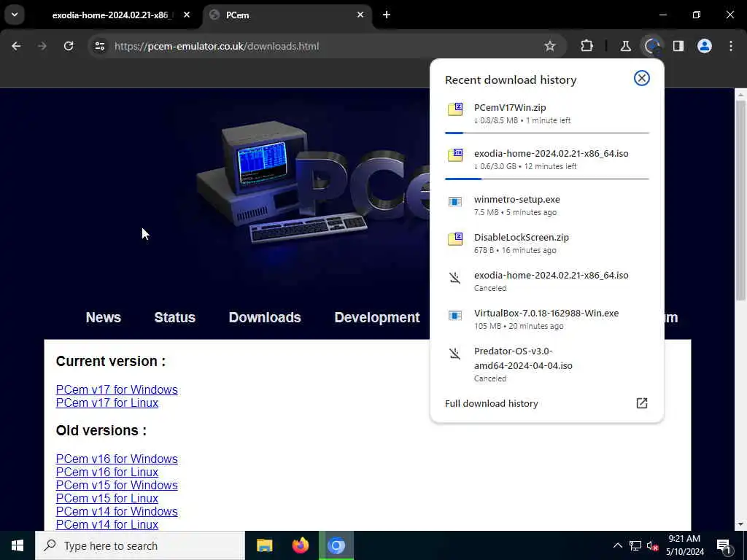Switch to the exodia-home ISO tab
The height and width of the screenshot is (560, 747).
(112, 15)
